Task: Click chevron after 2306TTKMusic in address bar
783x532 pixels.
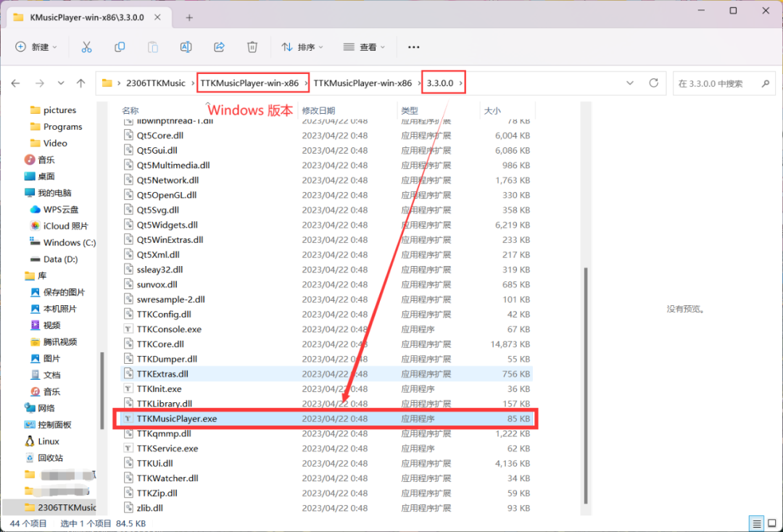Action: pyautogui.click(x=193, y=83)
